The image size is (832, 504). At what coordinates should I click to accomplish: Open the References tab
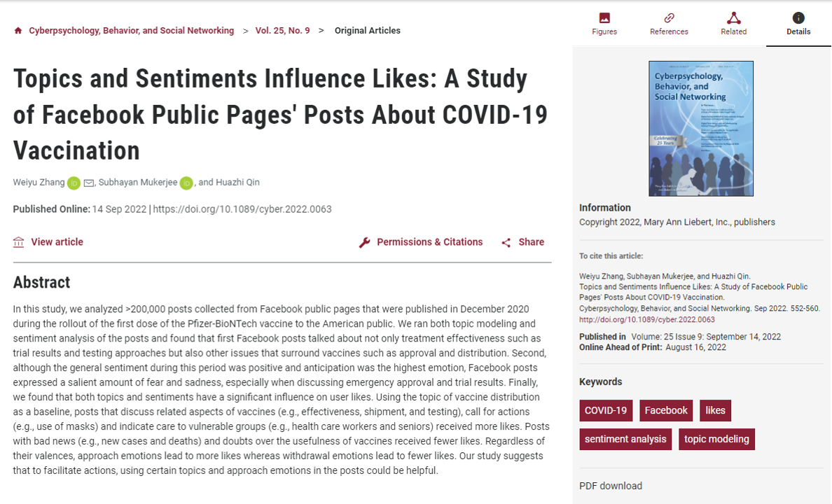pyautogui.click(x=669, y=24)
